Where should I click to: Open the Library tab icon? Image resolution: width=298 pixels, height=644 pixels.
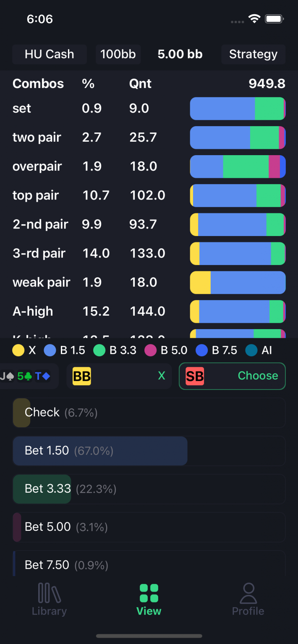(49, 594)
